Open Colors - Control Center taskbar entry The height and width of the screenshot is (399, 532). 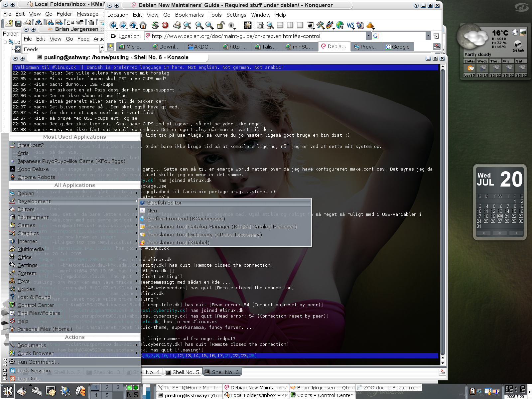(322, 395)
